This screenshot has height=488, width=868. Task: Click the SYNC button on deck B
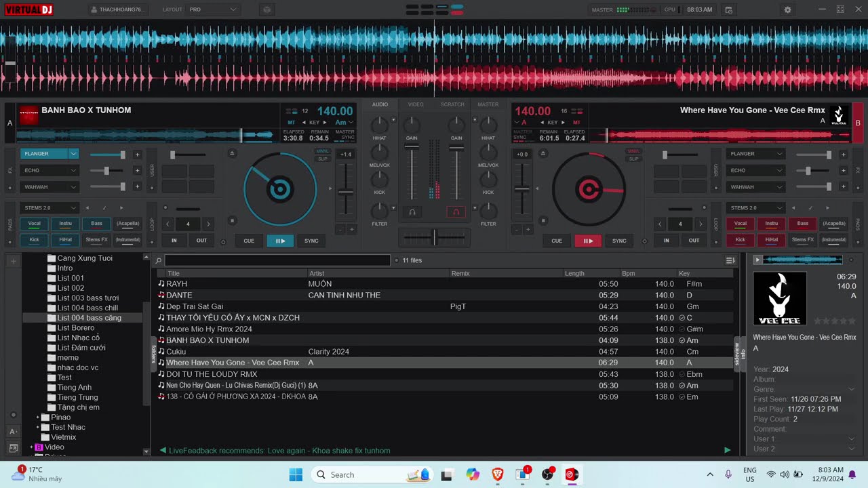point(619,241)
